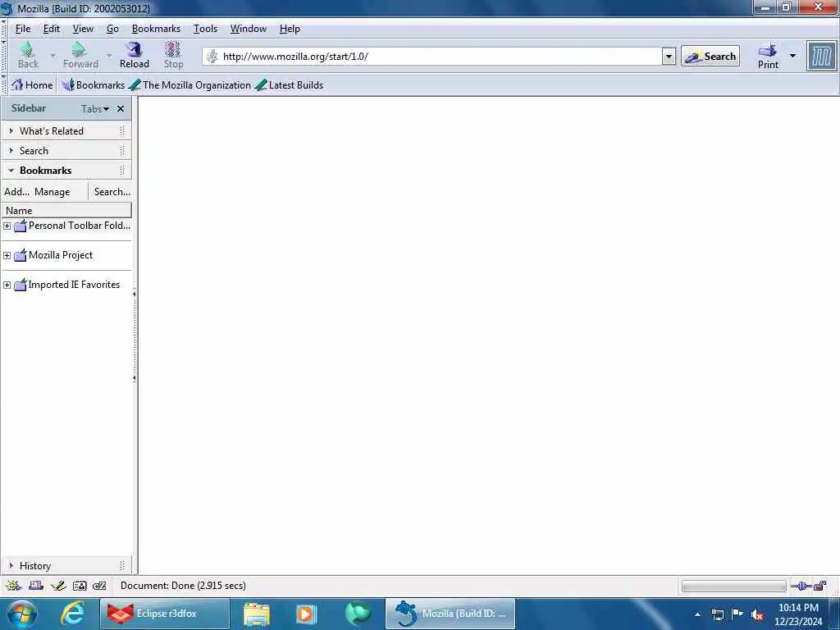
Task: Open Mail component icon in status bar
Action: point(36,586)
